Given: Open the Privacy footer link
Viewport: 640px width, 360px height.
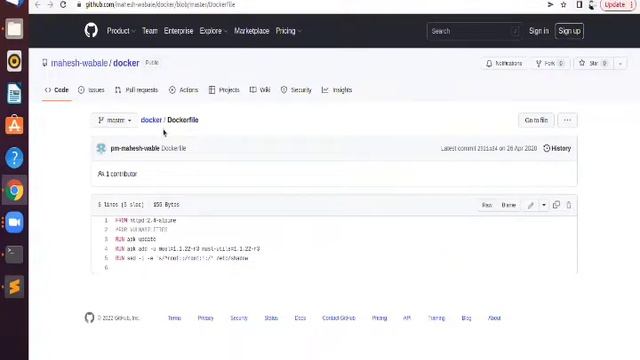Looking at the screenshot, I should (205, 318).
